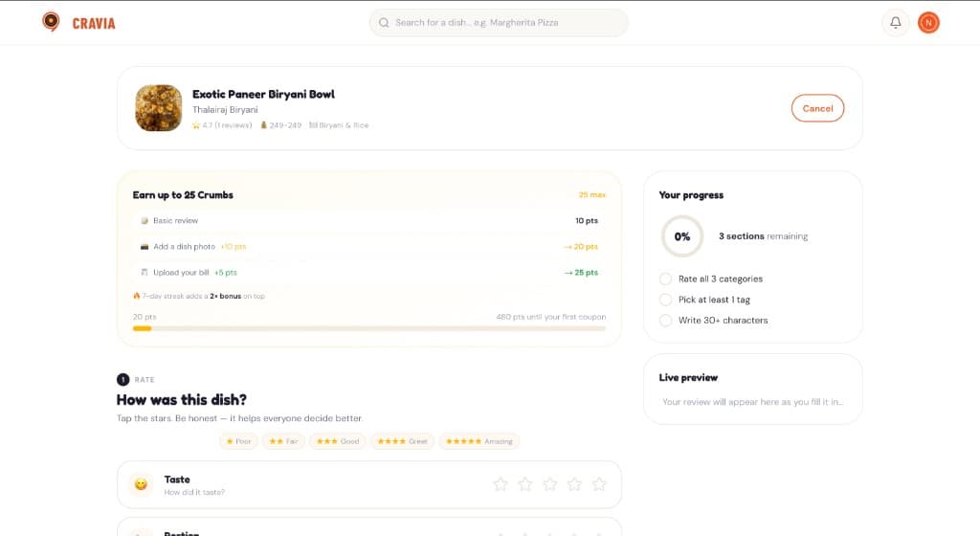Click the Add a dish photo camera icon
980x536 pixels.
145,247
